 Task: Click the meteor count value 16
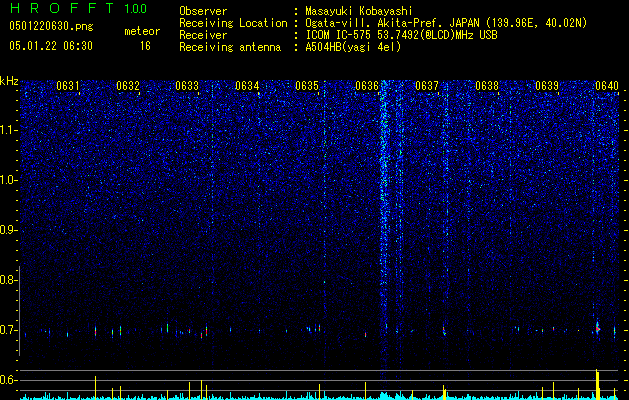145,46
